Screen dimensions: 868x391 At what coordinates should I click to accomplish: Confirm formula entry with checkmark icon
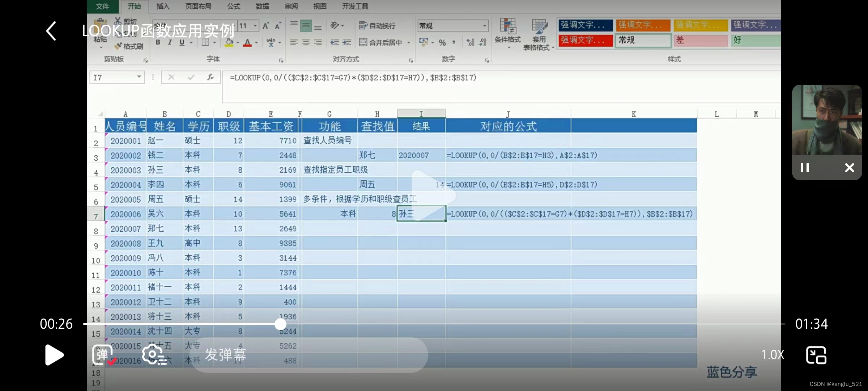click(x=191, y=77)
